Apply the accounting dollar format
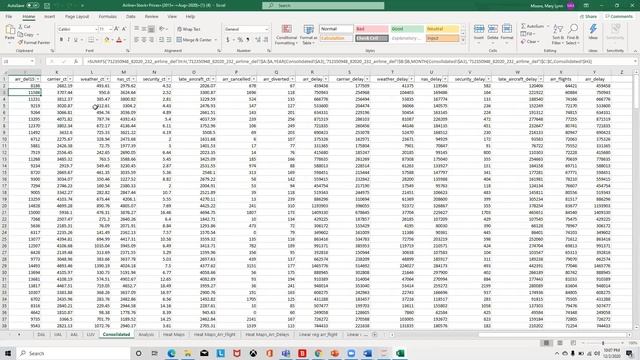 click(x=228, y=40)
